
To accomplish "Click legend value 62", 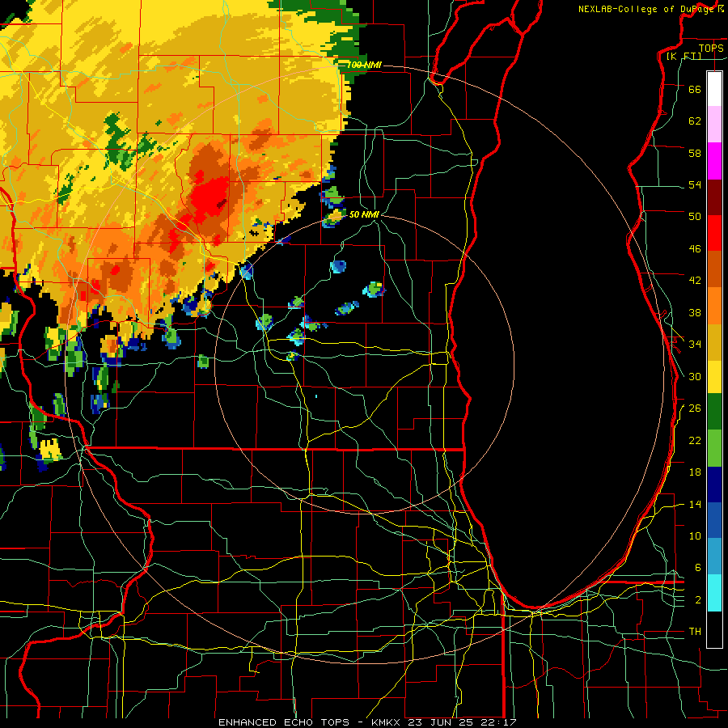I will [x=695, y=121].
